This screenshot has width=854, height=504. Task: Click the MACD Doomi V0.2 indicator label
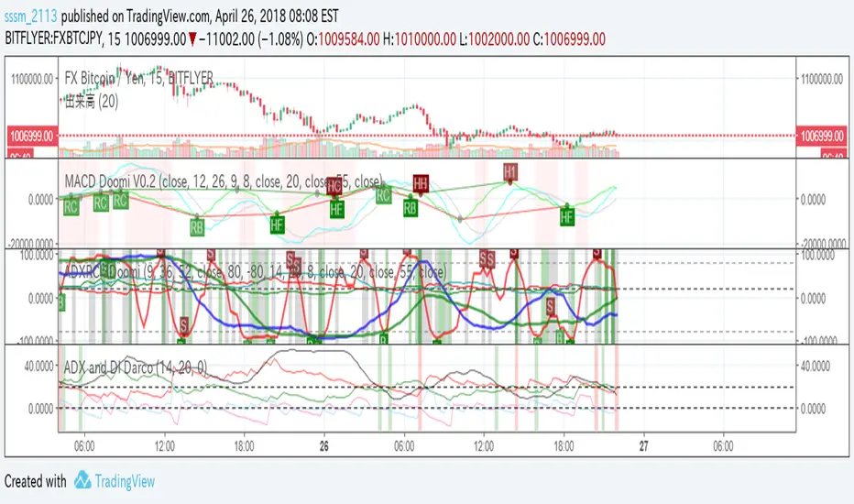224,181
